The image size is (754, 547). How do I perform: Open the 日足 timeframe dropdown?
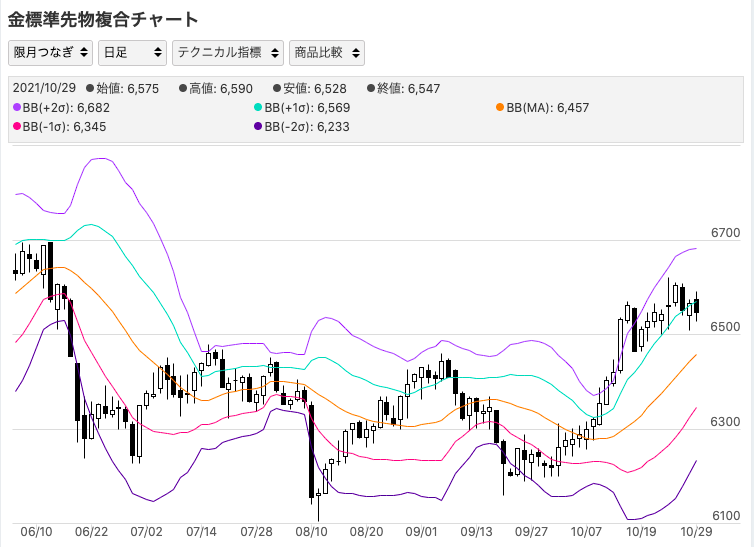[x=132, y=52]
